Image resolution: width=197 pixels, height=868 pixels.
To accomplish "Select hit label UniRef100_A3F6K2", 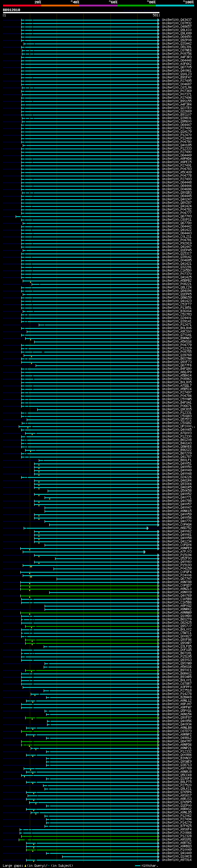I will pos(177,64).
